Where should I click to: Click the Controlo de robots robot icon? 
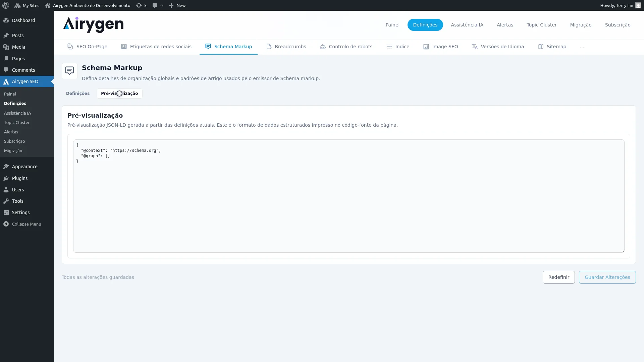point(323,47)
